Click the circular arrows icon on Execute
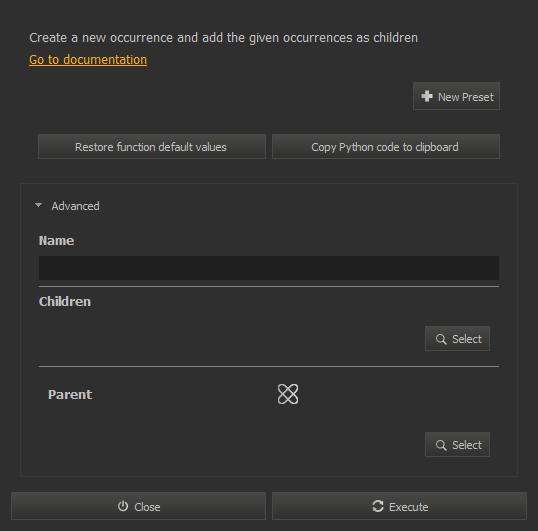The width and height of the screenshot is (538, 531). (x=378, y=506)
